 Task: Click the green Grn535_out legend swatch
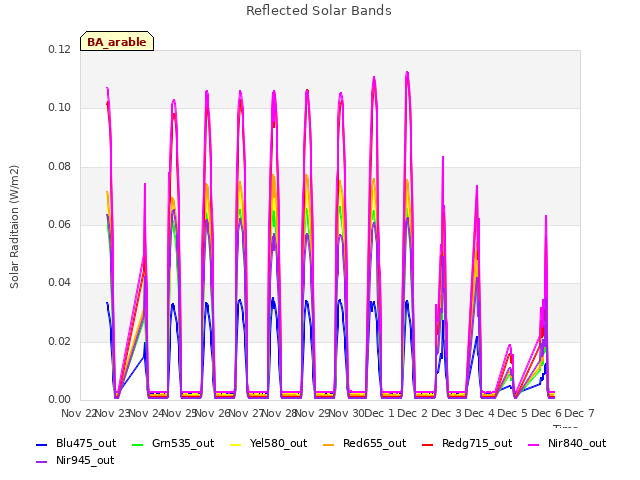pos(138,444)
